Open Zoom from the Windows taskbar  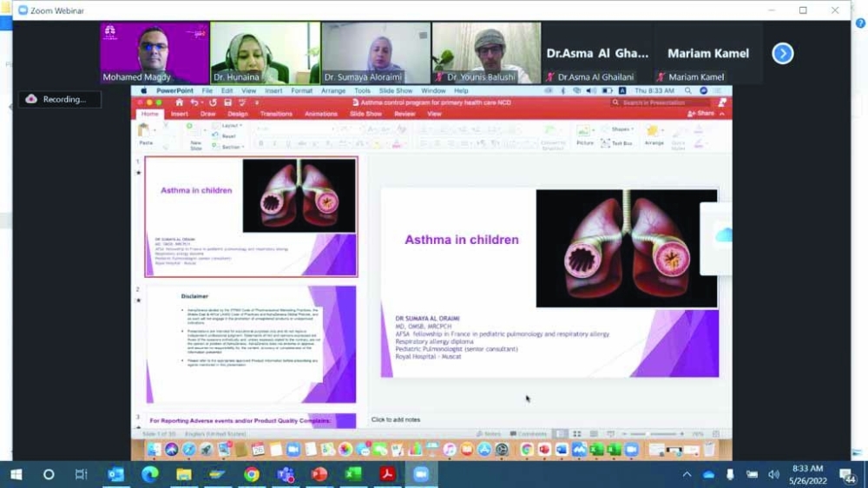421,474
